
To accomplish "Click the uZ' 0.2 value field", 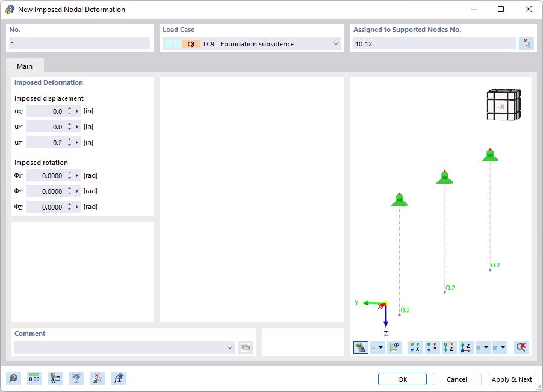I will [x=46, y=142].
